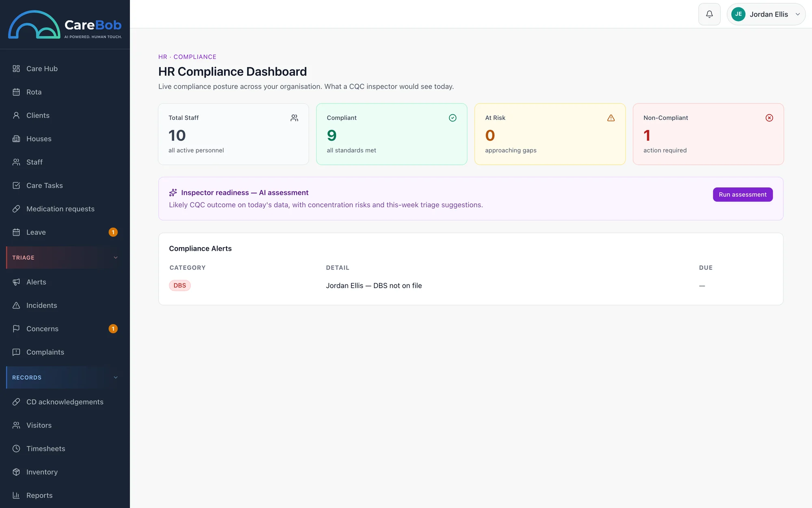Select the At Risk summary card
The width and height of the screenshot is (812, 508).
(550, 134)
